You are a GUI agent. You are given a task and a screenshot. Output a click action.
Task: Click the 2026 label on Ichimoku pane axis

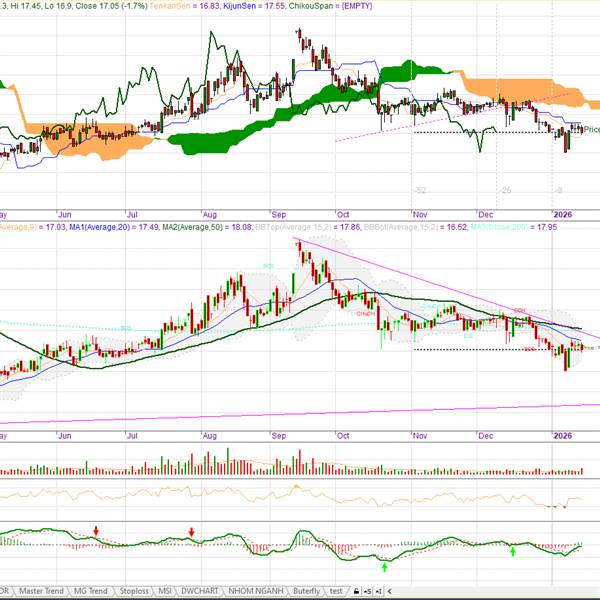click(x=562, y=215)
